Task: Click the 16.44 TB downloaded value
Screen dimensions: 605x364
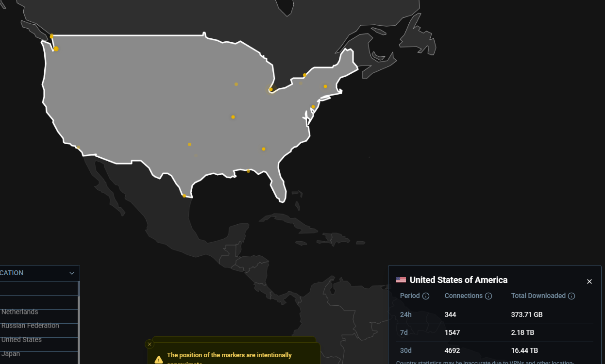Action: [524, 350]
